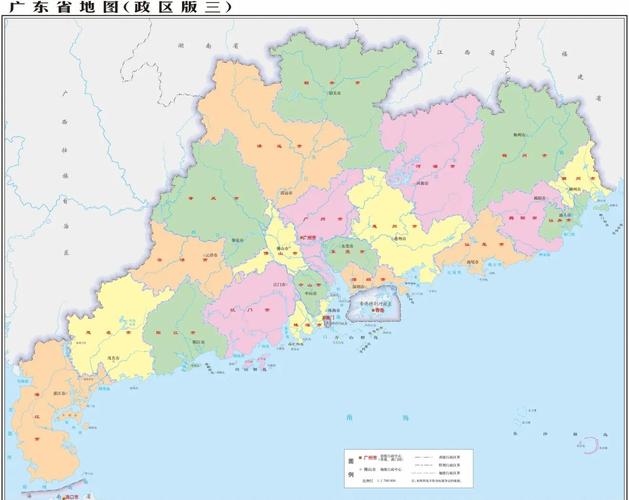Image resolution: width=629 pixels, height=500 pixels.
Task: Click the small black 东莞市 seat label
Action: pyautogui.click(x=347, y=245)
